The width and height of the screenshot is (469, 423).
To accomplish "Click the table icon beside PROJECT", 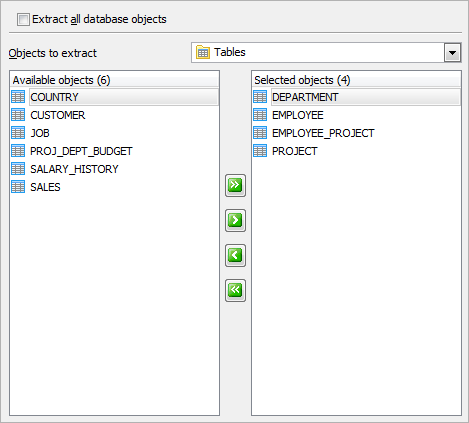I will pos(260,151).
